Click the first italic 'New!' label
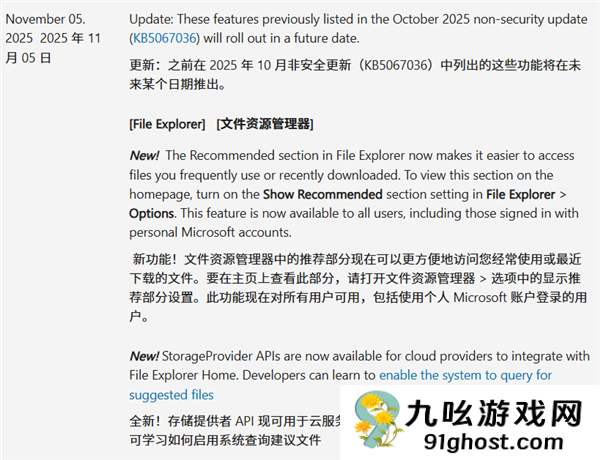This screenshot has height=460, width=600. 145,155
